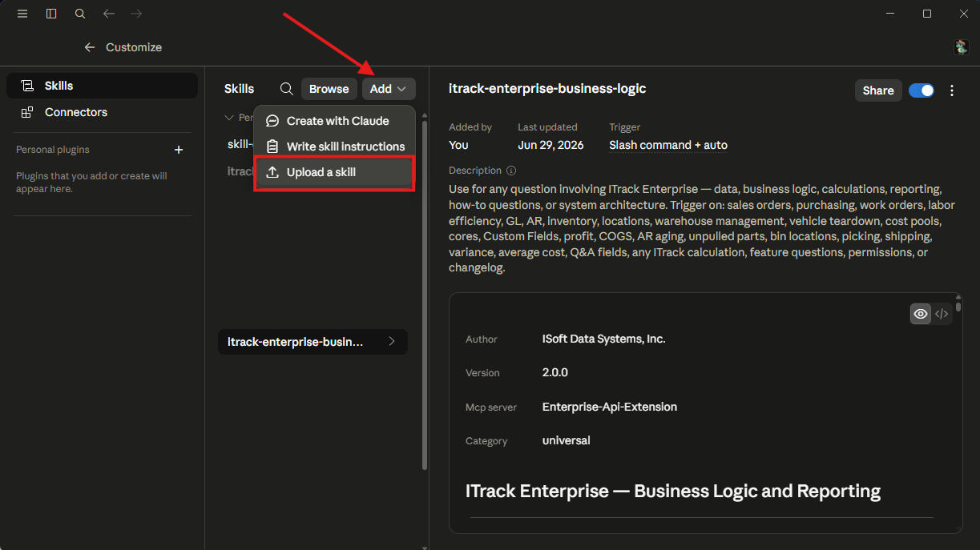The image size is (980, 550).
Task: Disable the itrack-enterprise-business-logic skill switch
Action: pyautogui.click(x=922, y=90)
